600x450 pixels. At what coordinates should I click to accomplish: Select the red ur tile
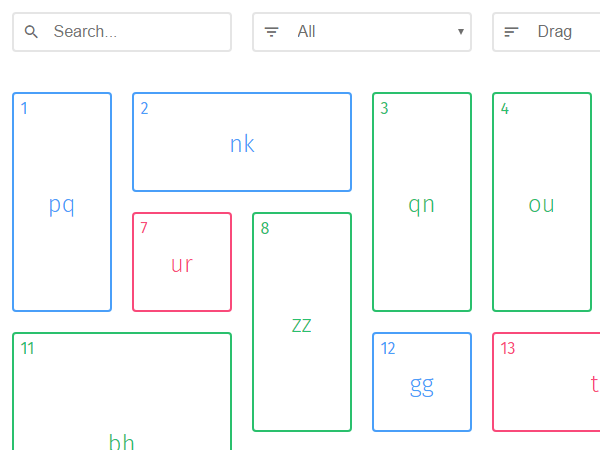point(182,264)
